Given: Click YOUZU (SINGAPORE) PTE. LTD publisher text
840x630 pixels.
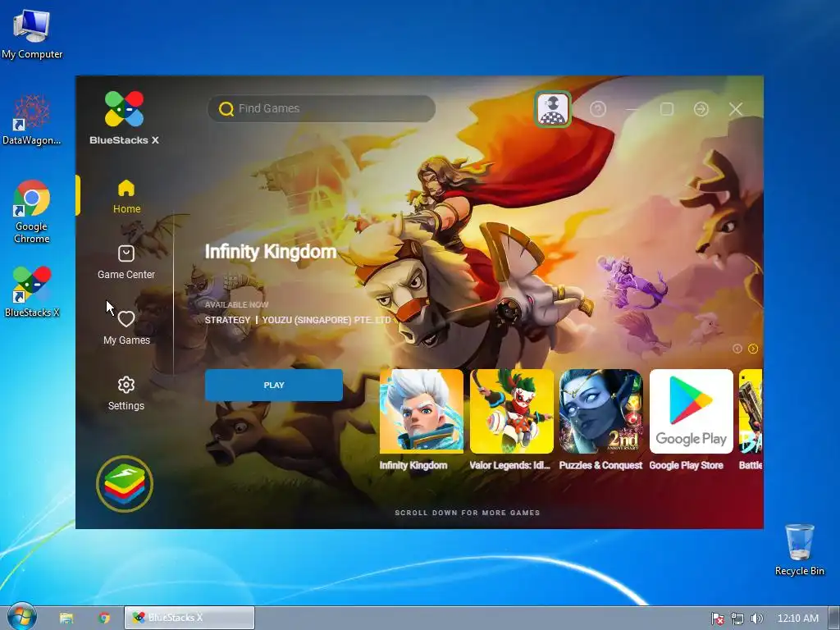Looking at the screenshot, I should (x=326, y=320).
